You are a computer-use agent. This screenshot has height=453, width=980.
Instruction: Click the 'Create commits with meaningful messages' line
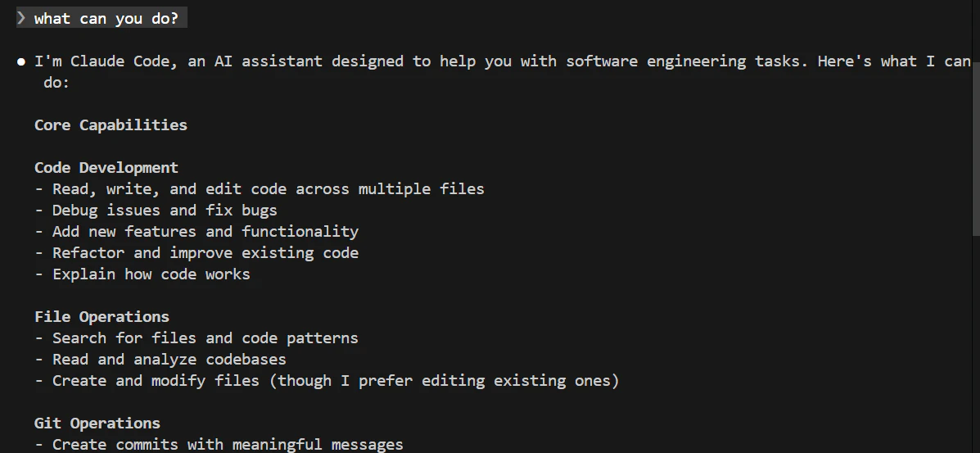219,444
